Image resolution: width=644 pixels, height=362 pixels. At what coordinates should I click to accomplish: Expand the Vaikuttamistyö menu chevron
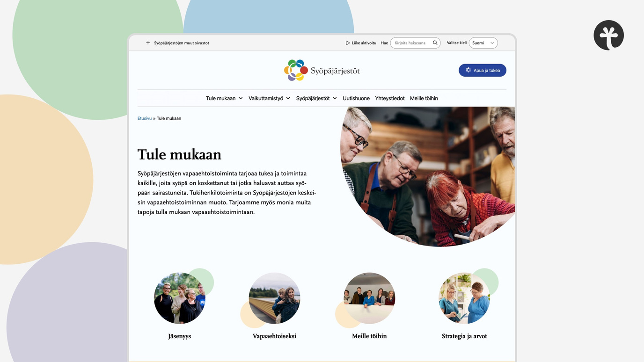pyautogui.click(x=288, y=98)
